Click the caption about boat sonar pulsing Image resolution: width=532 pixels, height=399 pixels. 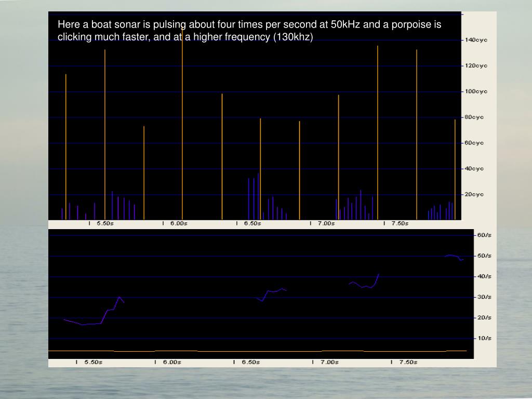249,31
